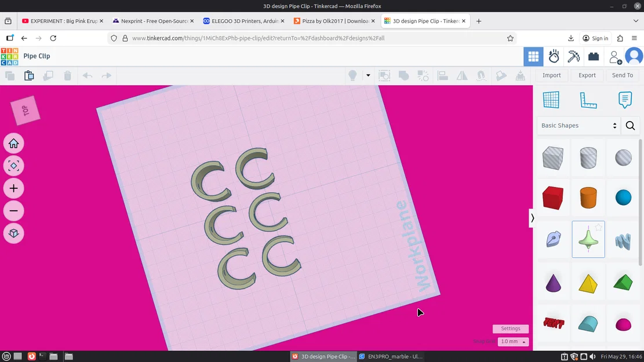Click the Align tool icon
Image resolution: width=644 pixels, height=362 pixels.
point(442,75)
